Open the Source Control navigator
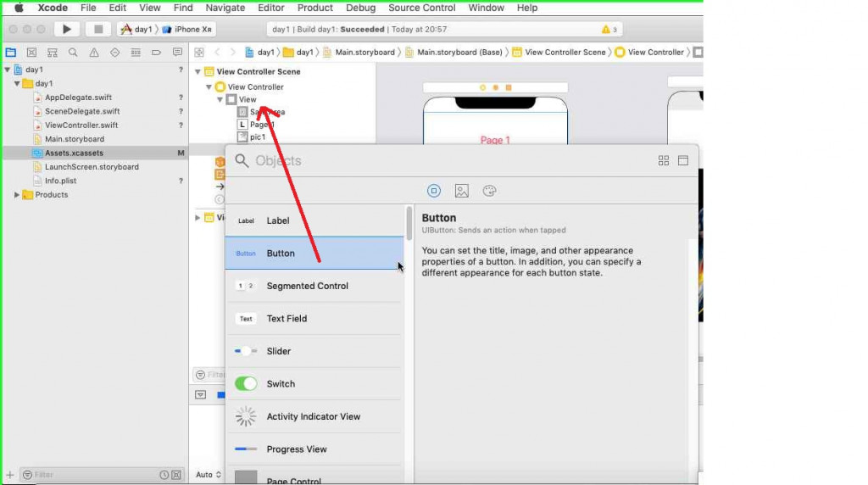868x485 pixels. click(31, 53)
